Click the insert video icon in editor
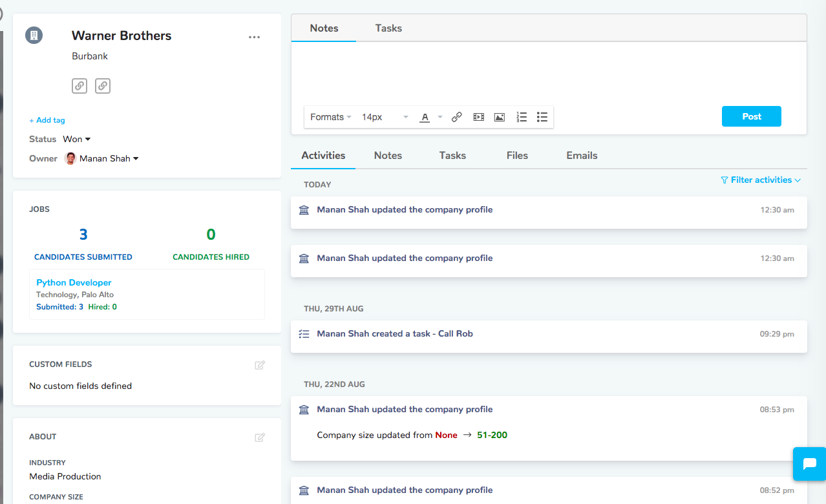Viewport: 826px width, 504px height. 478,117
